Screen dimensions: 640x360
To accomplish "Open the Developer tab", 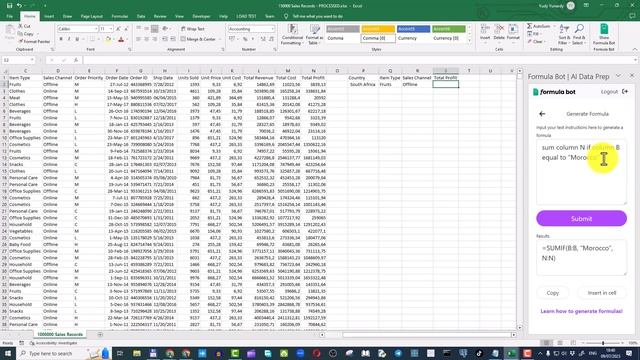I will pyautogui.click(x=201, y=16).
